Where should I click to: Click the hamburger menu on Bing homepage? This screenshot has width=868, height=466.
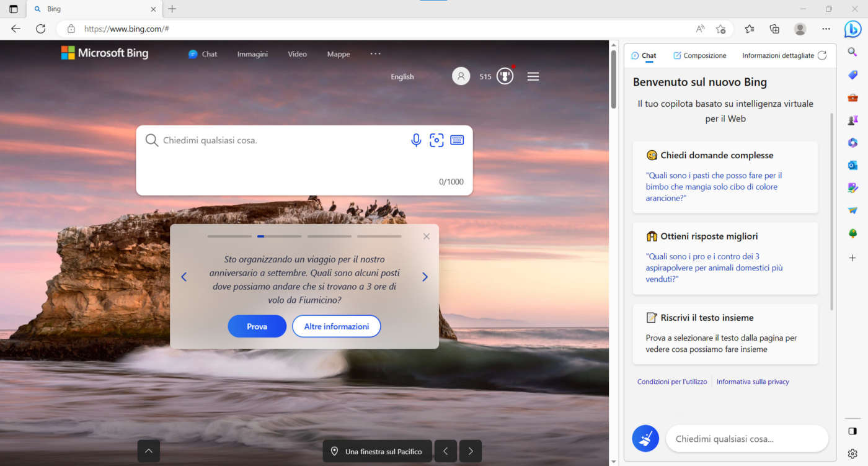pos(533,76)
